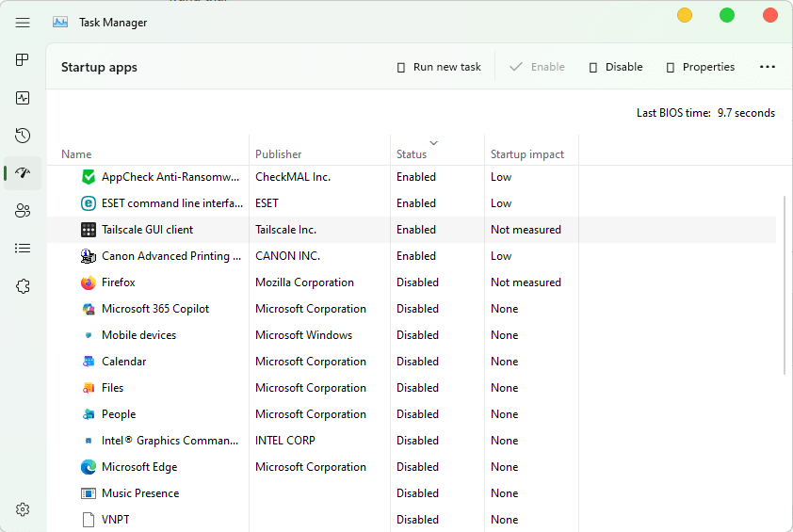The image size is (793, 532).
Task: Click the Tailscale GUI client icon
Action: point(89,230)
